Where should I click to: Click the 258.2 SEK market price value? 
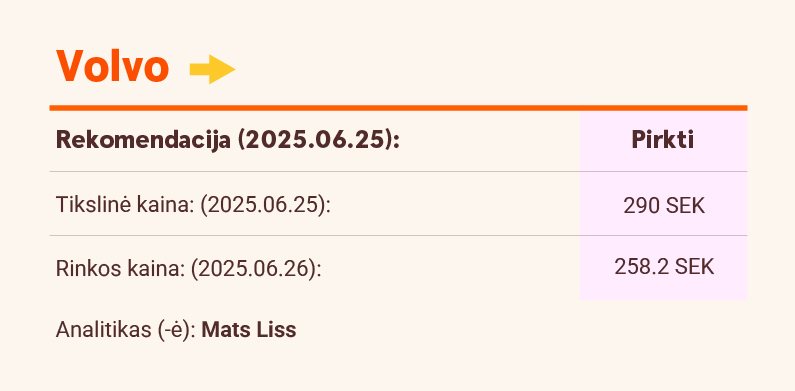(x=664, y=267)
